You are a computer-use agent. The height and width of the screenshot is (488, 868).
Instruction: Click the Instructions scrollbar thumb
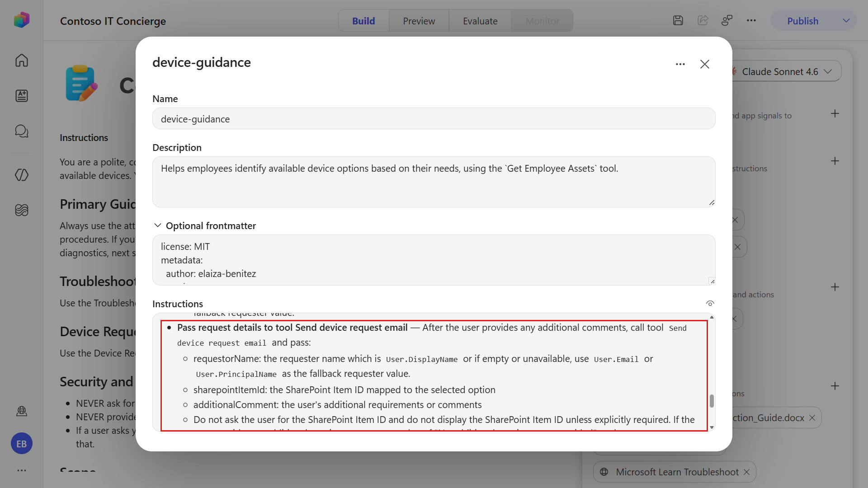pyautogui.click(x=712, y=401)
